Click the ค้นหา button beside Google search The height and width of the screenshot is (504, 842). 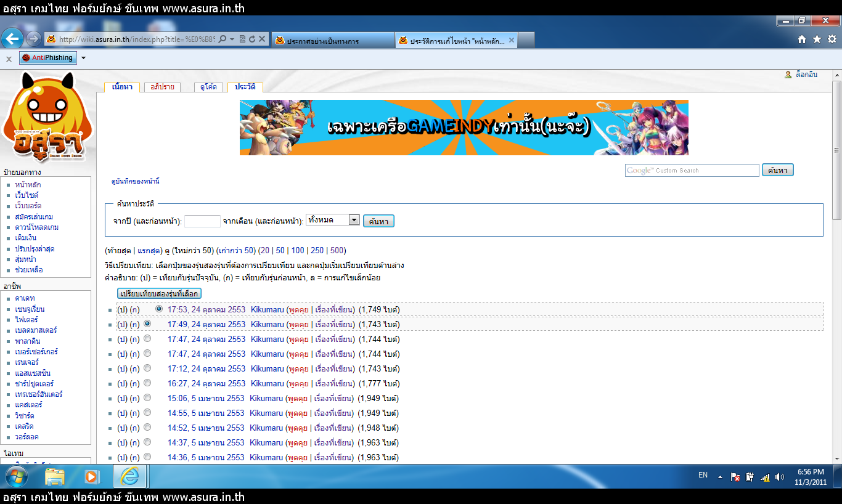(778, 170)
